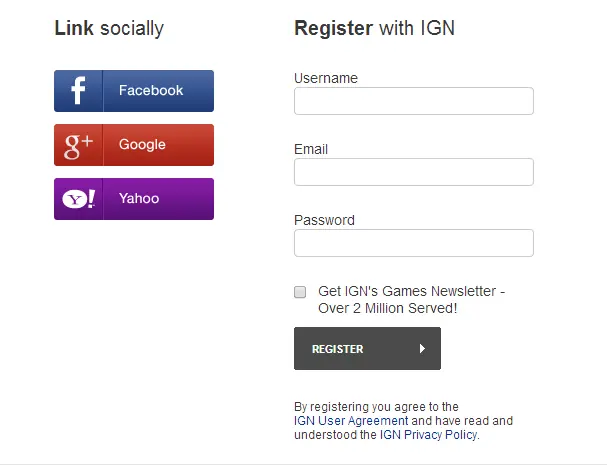Sign up with the Google button label
The height and width of the screenshot is (465, 607).
[x=142, y=144]
